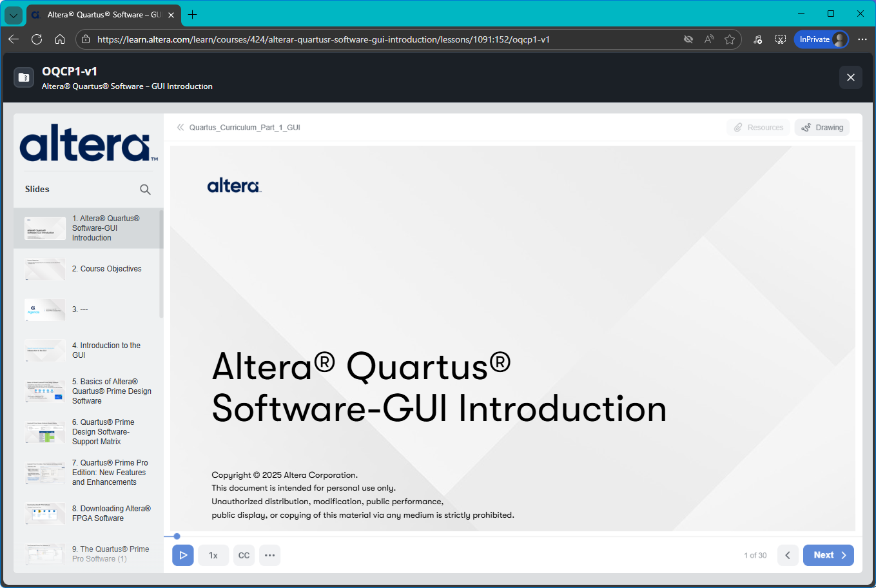Play the slide presentation
The height and width of the screenshot is (588, 876).
[x=183, y=555]
